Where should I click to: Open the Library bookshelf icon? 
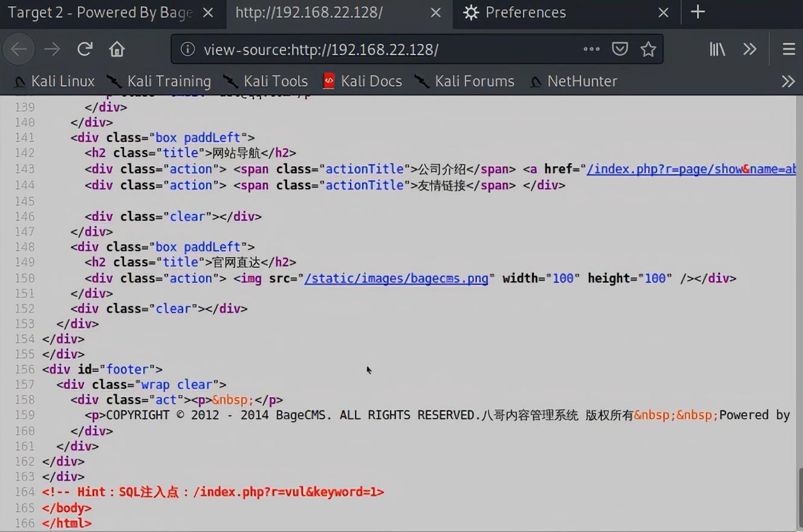pyautogui.click(x=718, y=49)
